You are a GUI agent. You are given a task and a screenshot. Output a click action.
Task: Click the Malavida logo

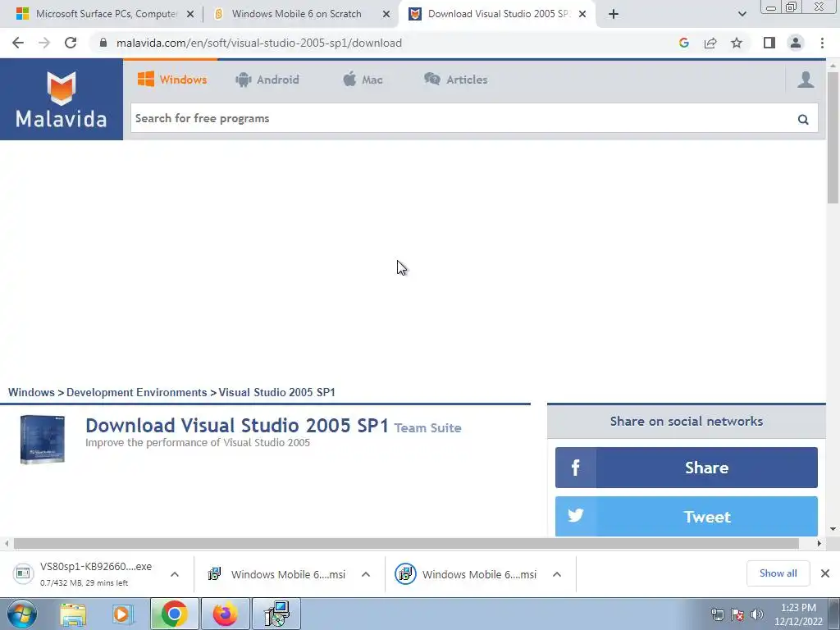(x=61, y=99)
